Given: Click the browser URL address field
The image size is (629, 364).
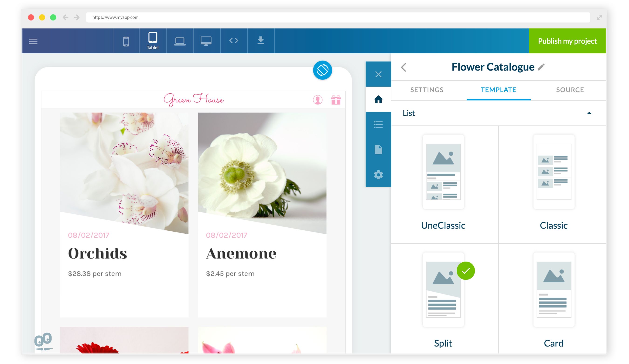Looking at the screenshot, I should coord(338,17).
